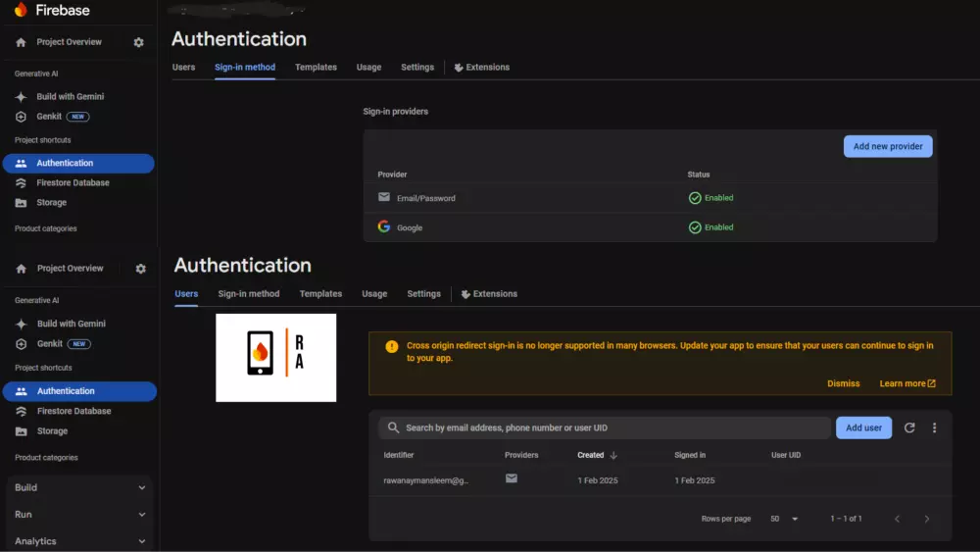Open Settings tab above the user list

423,294
